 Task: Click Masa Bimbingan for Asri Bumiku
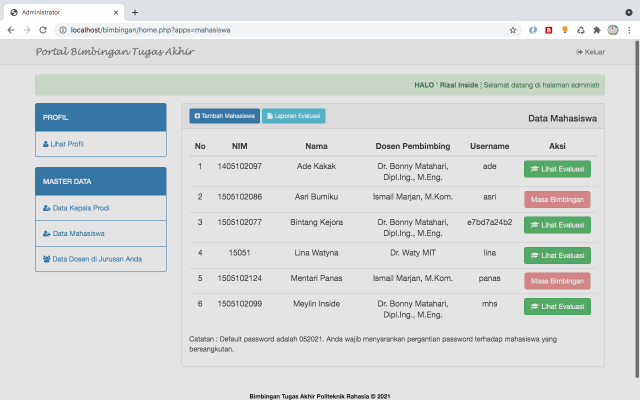(557, 198)
